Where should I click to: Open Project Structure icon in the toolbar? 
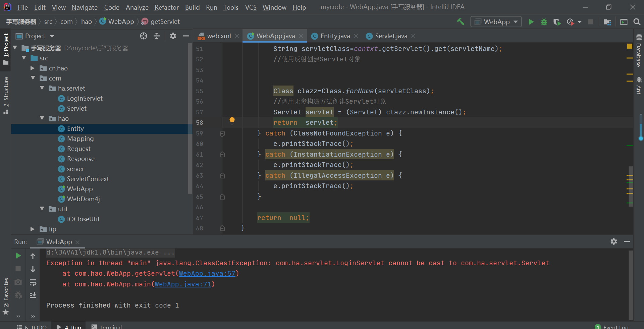click(x=607, y=22)
